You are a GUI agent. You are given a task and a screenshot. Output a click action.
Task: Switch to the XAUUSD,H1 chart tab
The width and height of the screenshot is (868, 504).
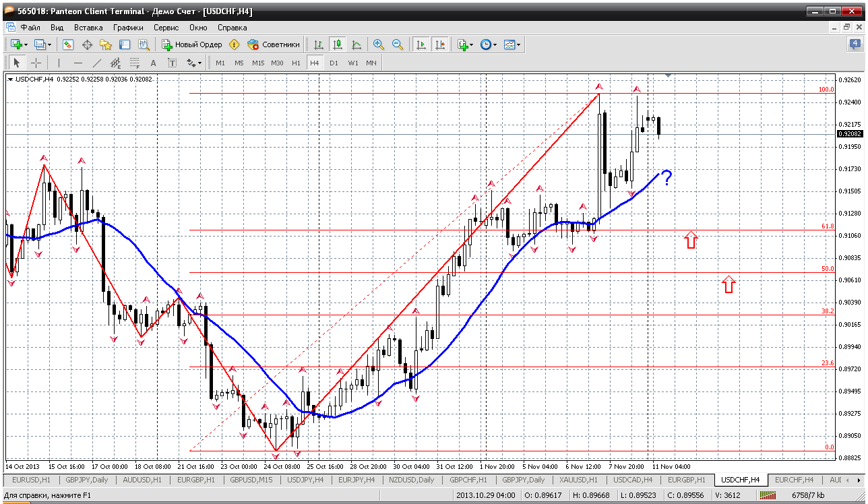pyautogui.click(x=578, y=480)
